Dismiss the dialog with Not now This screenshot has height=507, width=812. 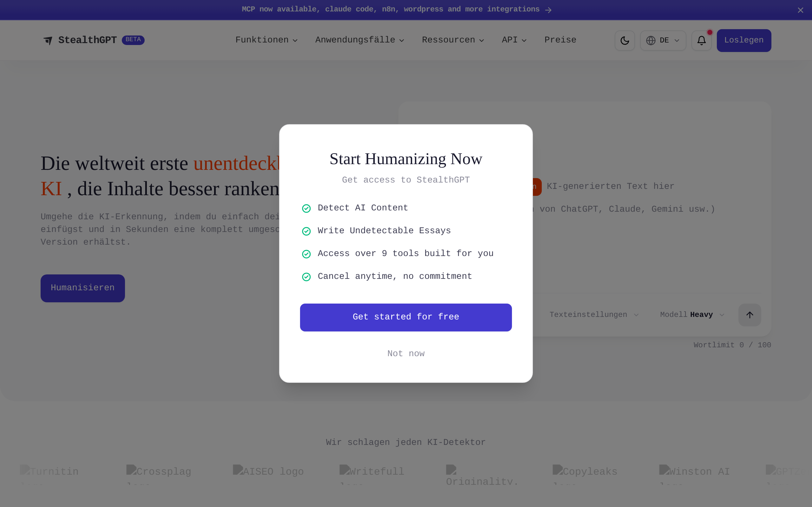point(406,353)
